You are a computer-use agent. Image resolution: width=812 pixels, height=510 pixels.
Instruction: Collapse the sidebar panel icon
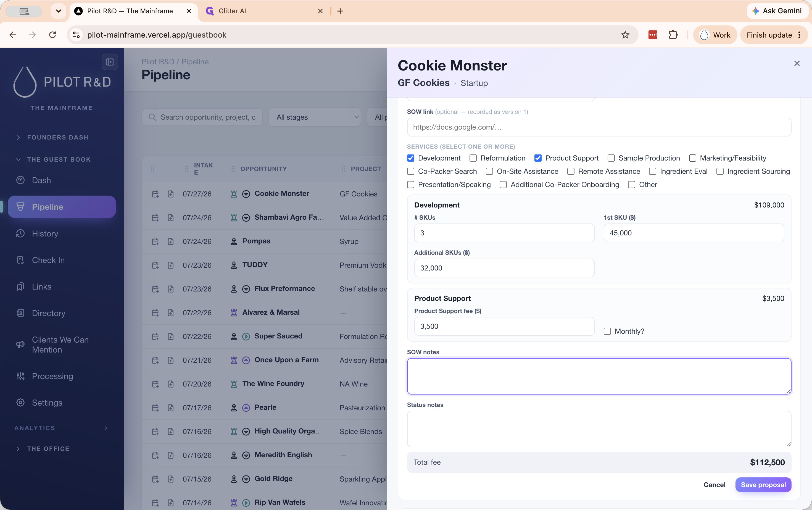110,62
